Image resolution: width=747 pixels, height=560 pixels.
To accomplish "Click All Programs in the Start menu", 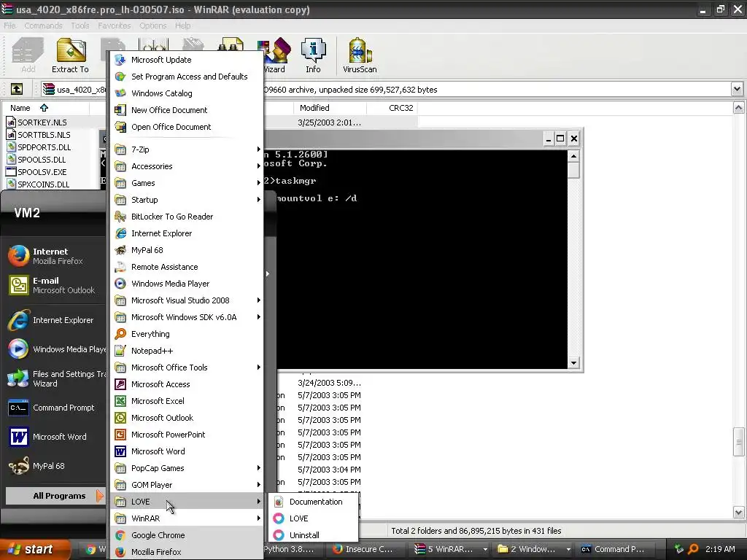I will pyautogui.click(x=54, y=496).
